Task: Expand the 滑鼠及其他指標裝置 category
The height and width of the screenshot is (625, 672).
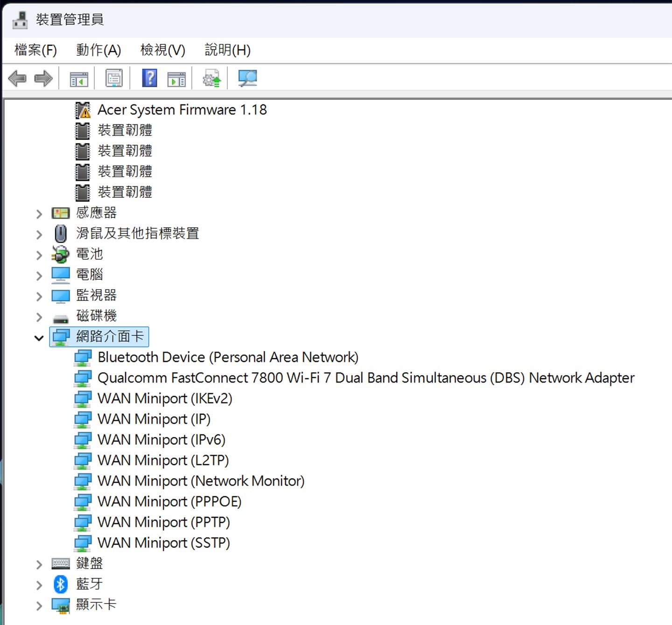Action: point(39,235)
